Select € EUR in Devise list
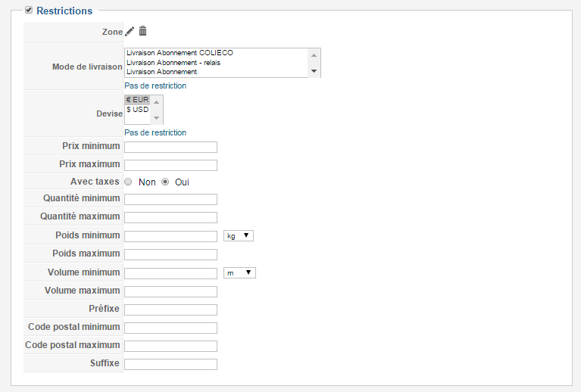The height and width of the screenshot is (392, 581). [x=137, y=100]
